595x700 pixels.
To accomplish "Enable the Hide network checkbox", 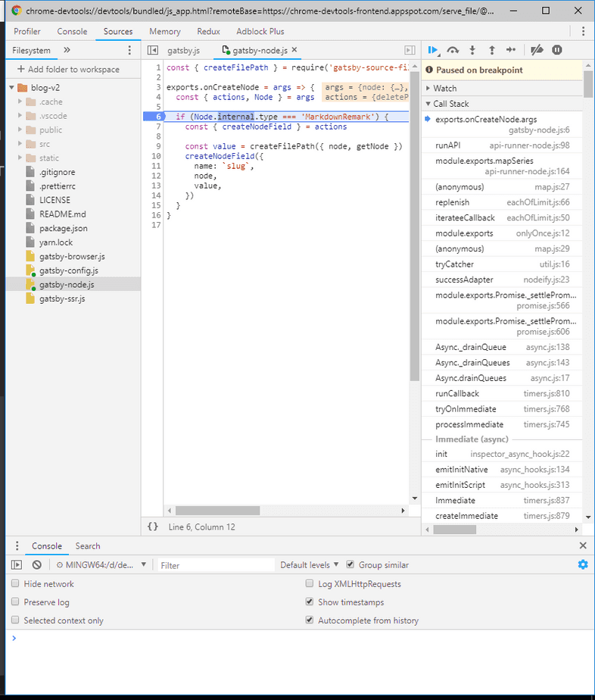I will [16, 584].
